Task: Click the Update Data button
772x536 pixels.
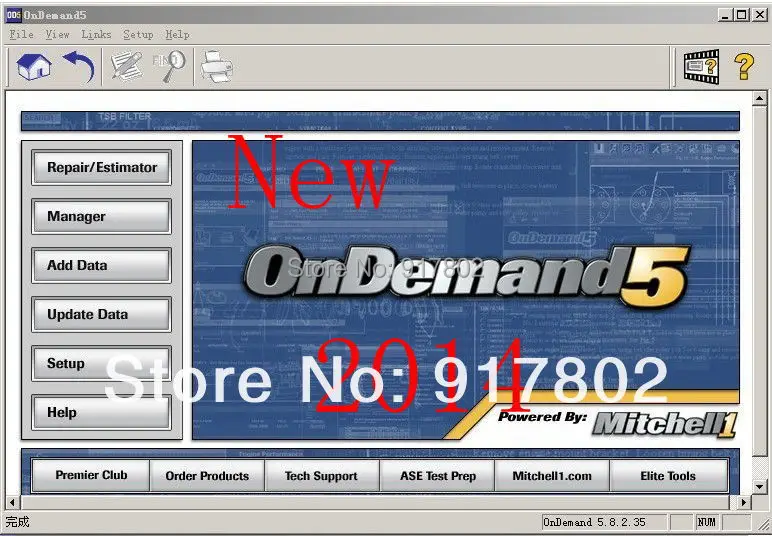Action: (x=101, y=314)
